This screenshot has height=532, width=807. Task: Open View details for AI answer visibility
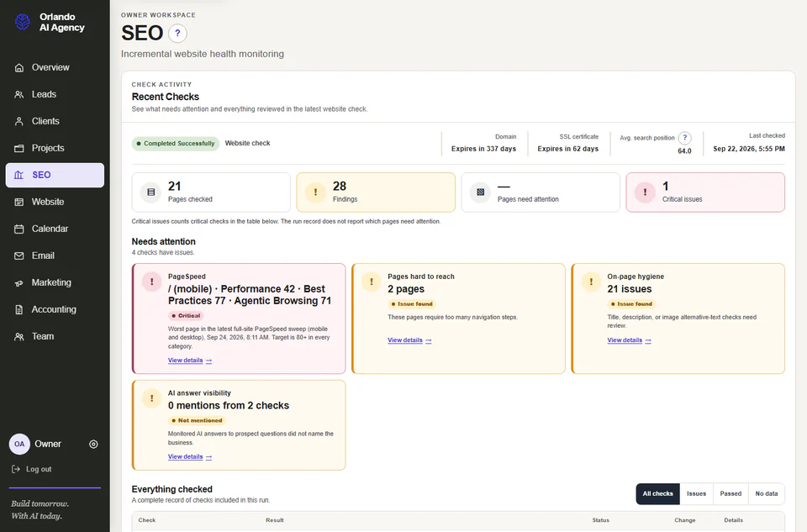(190, 457)
